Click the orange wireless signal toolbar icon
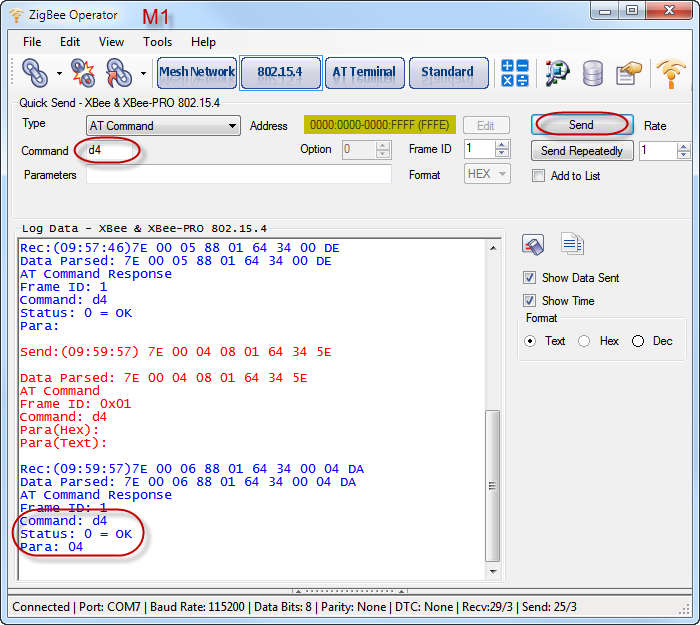Viewport: 700px width, 625px height. tap(671, 73)
